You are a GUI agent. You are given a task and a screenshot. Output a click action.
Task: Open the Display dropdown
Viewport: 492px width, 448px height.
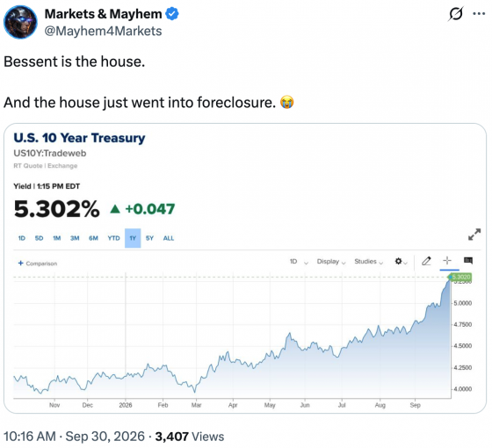(x=331, y=262)
